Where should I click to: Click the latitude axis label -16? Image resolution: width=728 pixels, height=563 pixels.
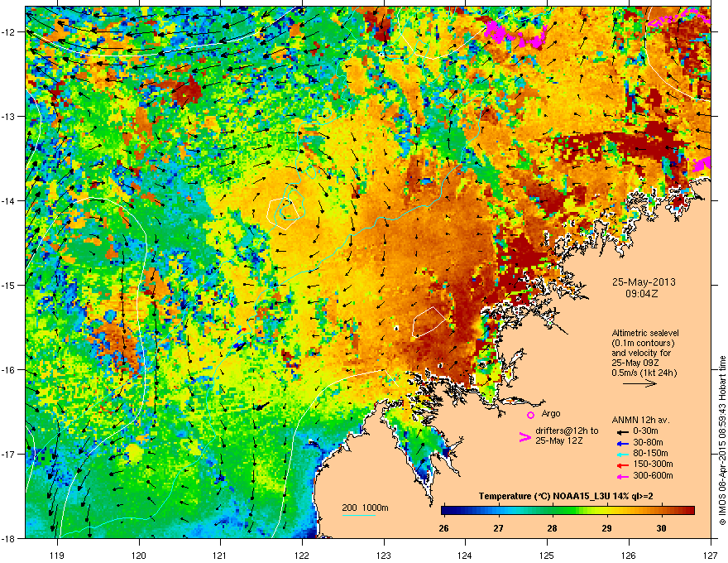click(8, 370)
